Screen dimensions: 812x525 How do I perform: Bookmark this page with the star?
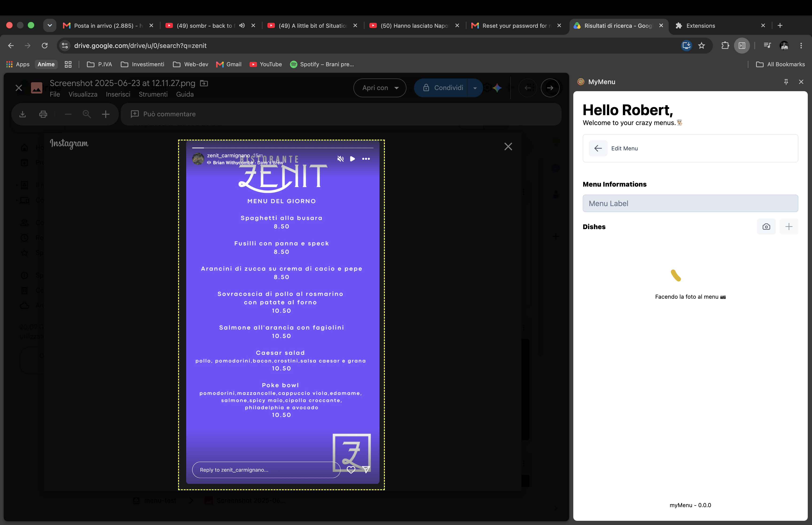pyautogui.click(x=701, y=46)
